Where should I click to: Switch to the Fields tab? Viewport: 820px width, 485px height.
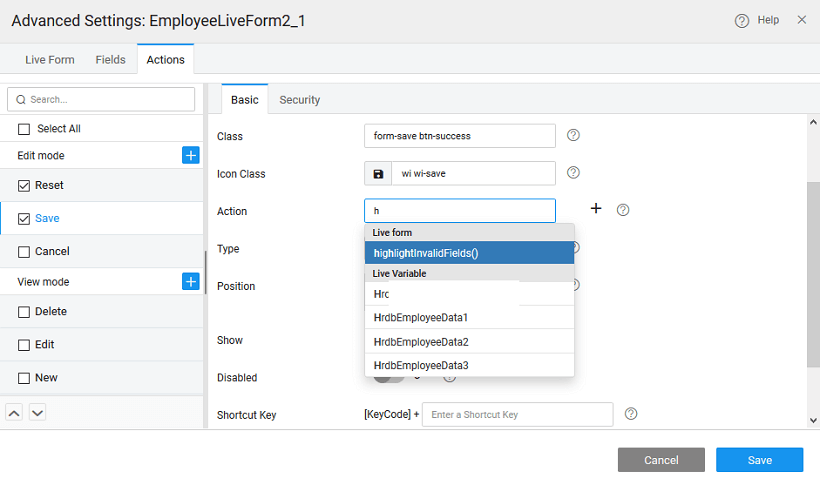[x=110, y=60]
